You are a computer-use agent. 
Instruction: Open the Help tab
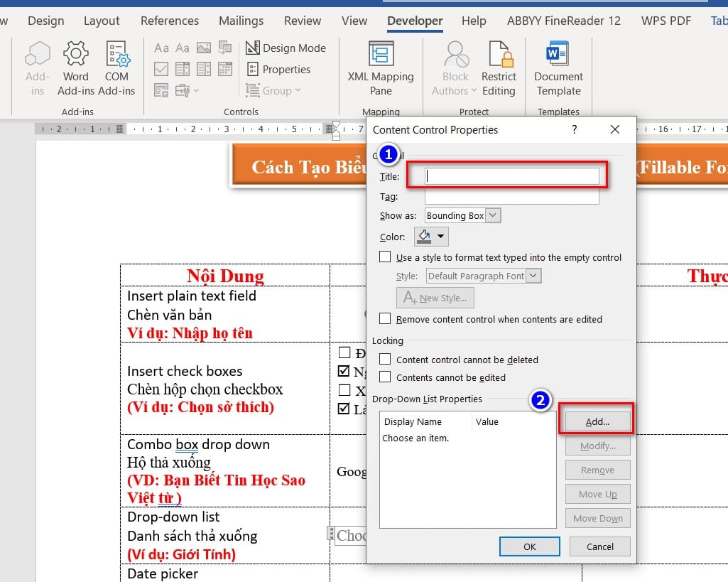click(474, 21)
